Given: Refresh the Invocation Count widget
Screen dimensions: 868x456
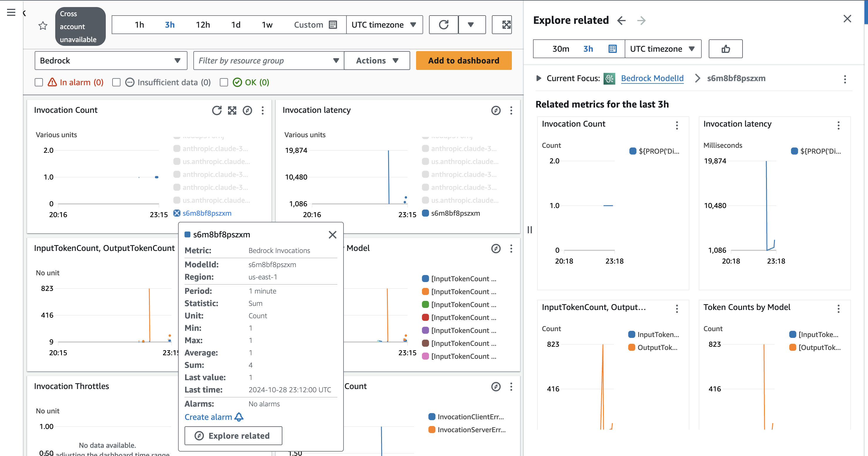Looking at the screenshot, I should click(x=217, y=110).
